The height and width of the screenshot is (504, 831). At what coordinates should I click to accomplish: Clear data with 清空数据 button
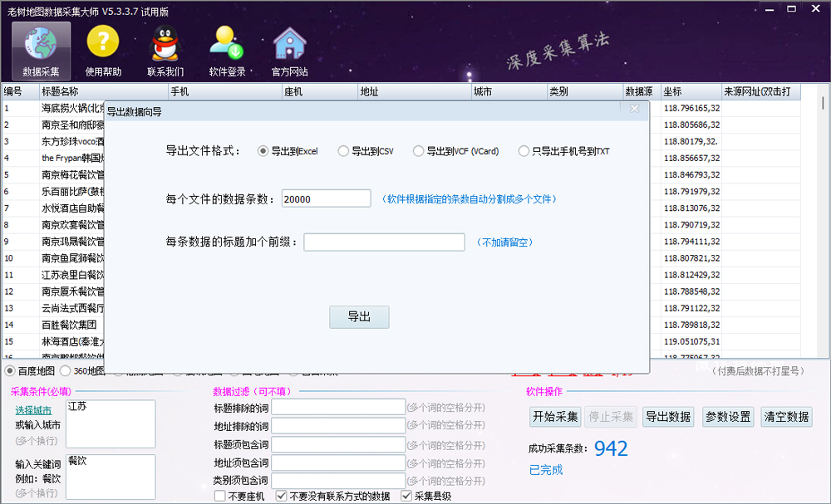[788, 416]
